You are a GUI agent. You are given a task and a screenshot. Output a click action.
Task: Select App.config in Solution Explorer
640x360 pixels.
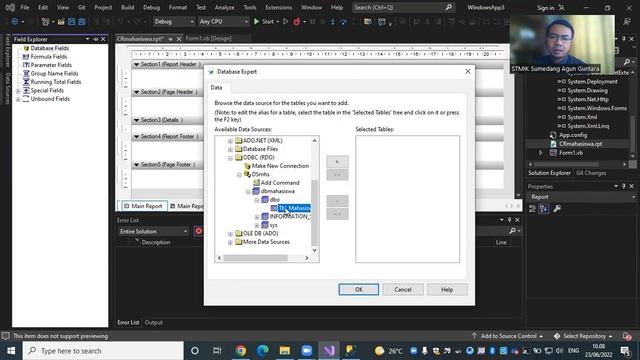(x=573, y=135)
